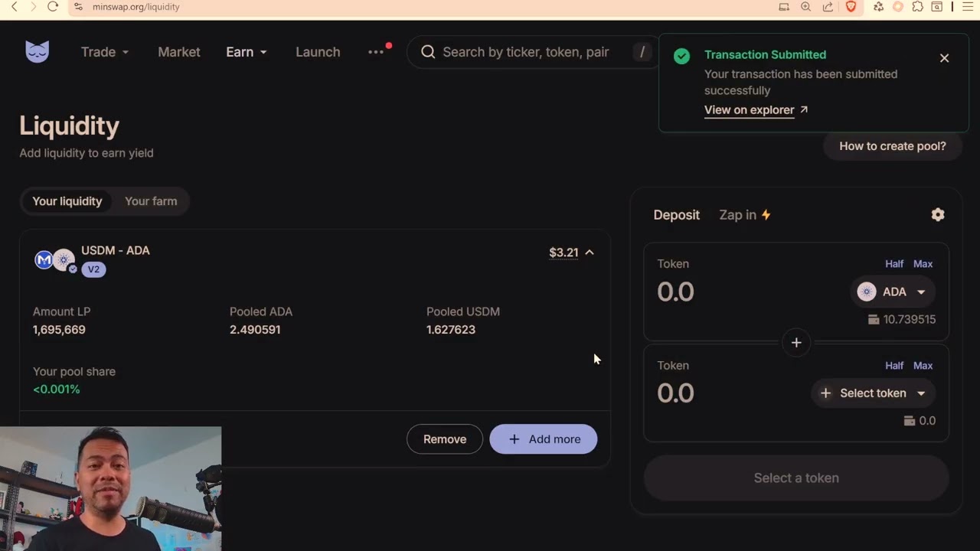The width and height of the screenshot is (980, 551).
Task: Open deposit settings gear icon
Action: point(938,215)
